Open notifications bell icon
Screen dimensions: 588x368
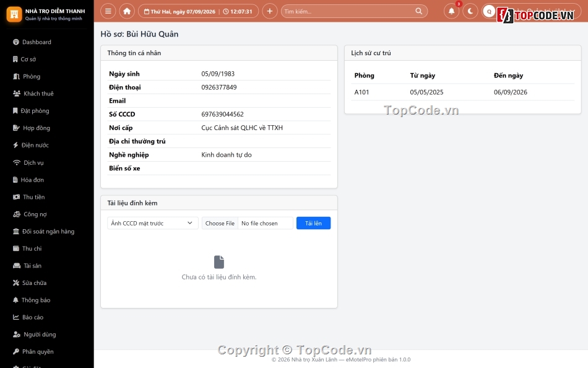[451, 11]
